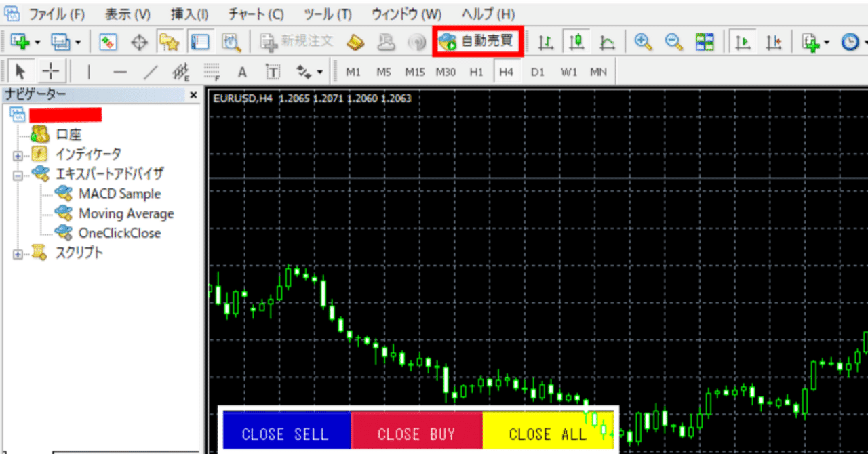
Task: Zoom out on the chart
Action: pyautogui.click(x=673, y=42)
